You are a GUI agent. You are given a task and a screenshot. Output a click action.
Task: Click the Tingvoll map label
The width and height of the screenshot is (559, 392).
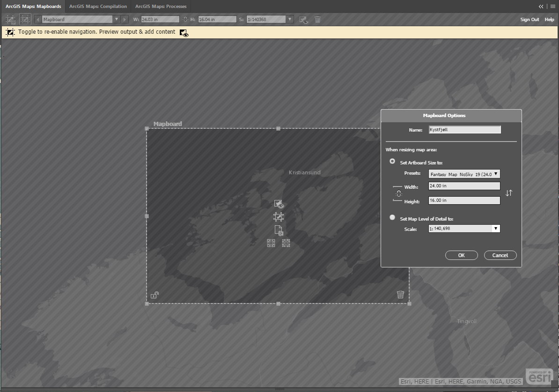point(467,321)
